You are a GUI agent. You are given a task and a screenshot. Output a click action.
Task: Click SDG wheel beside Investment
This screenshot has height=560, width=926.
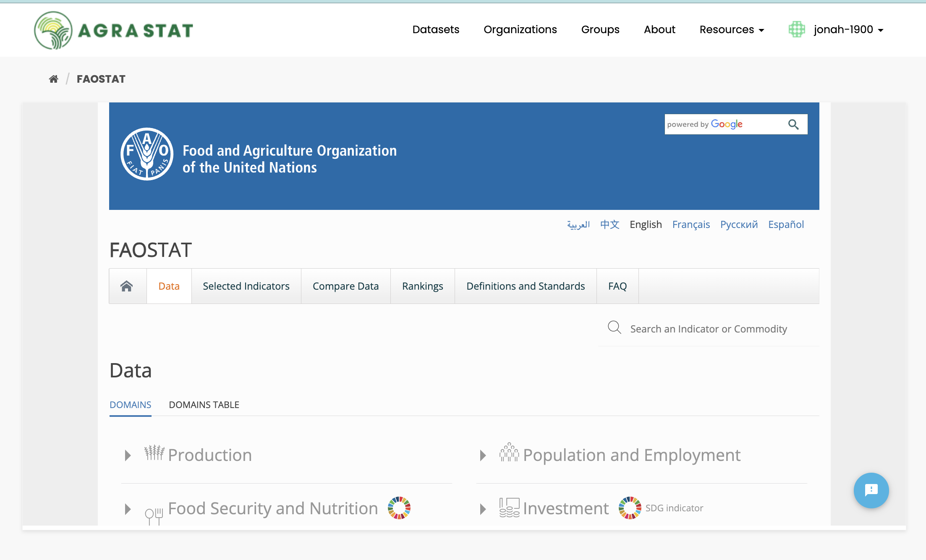coord(630,508)
